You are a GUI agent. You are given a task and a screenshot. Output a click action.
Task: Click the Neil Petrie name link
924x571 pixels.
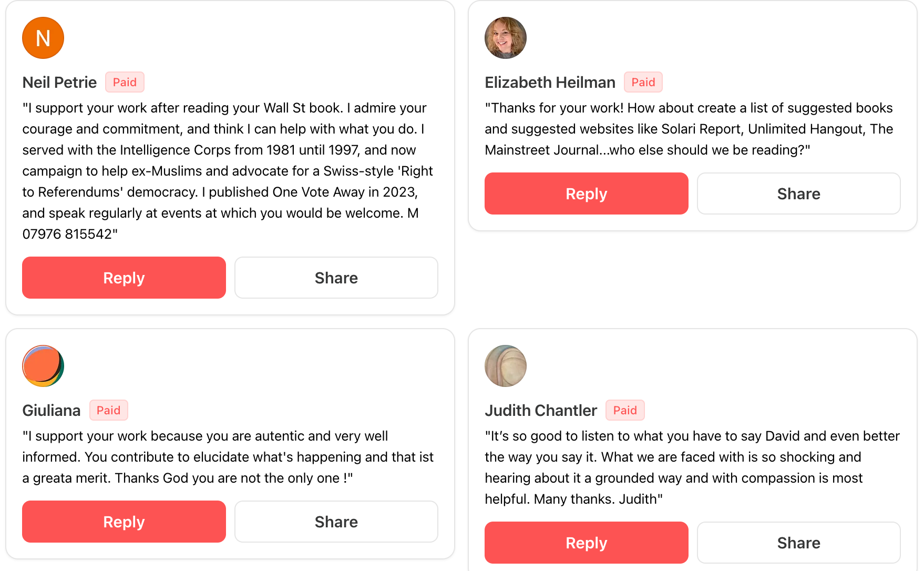[x=59, y=83]
